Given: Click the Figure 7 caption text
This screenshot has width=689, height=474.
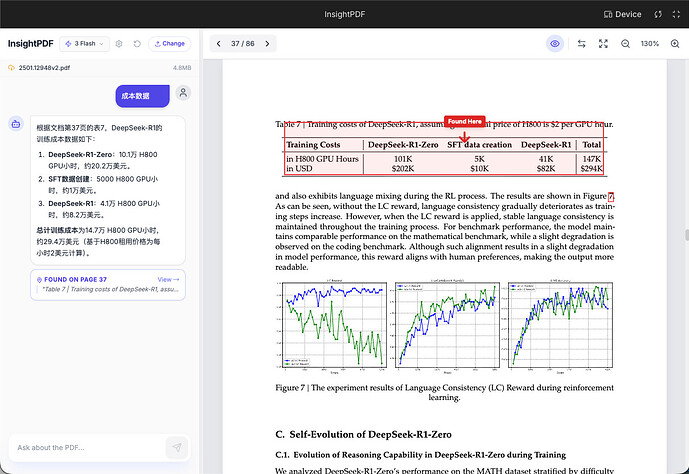Looking at the screenshot, I should tap(444, 393).
